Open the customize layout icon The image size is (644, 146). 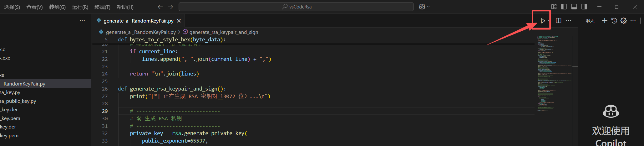click(554, 7)
